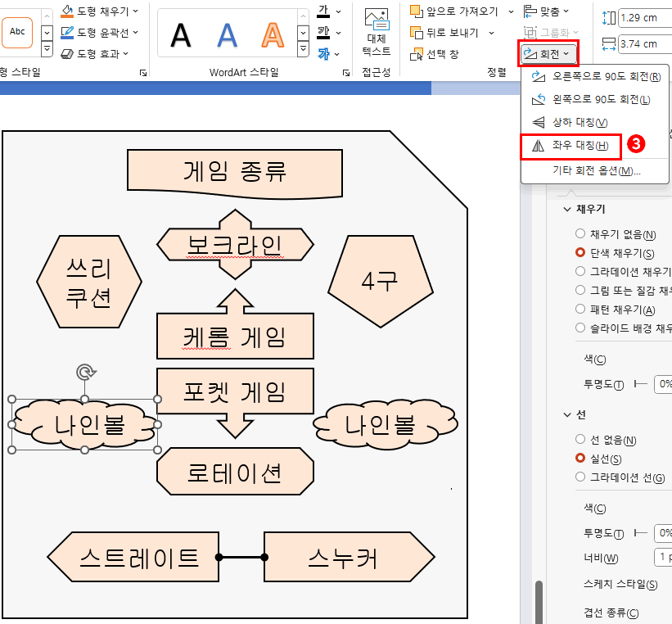The height and width of the screenshot is (624, 672).
Task: Open the Selection Pane (선택 창)
Action: click(435, 54)
